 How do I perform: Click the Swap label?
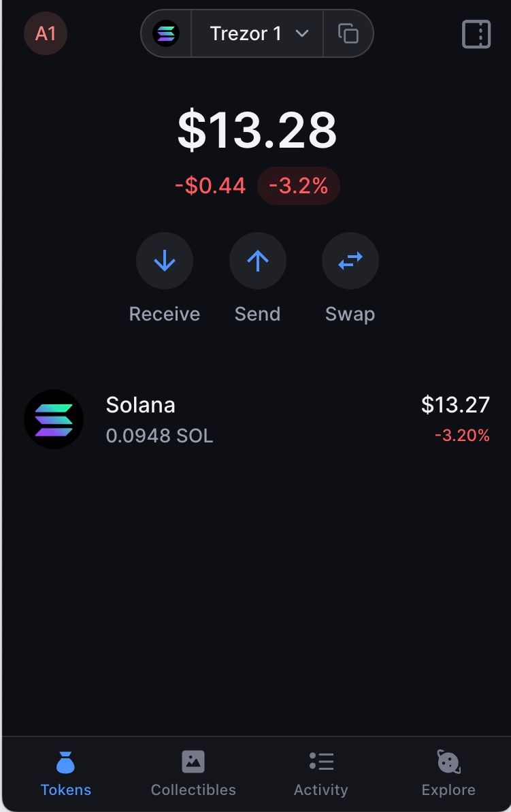[350, 314]
